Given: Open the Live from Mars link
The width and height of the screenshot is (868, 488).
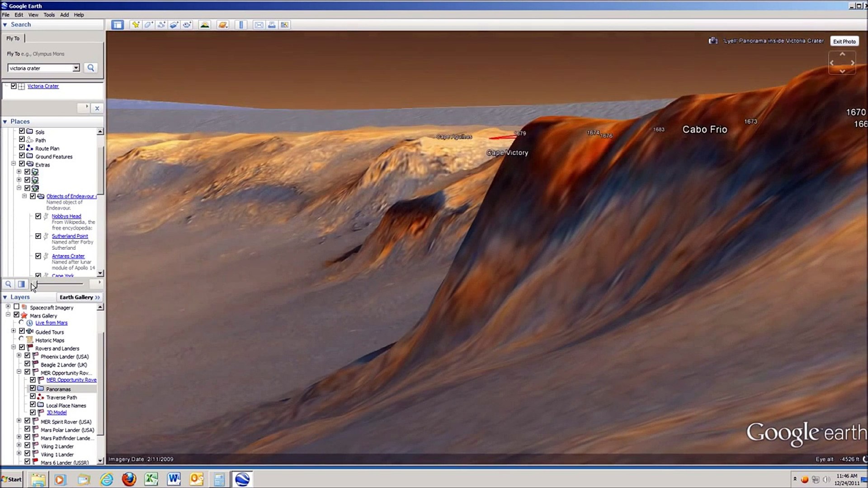Looking at the screenshot, I should (x=51, y=322).
